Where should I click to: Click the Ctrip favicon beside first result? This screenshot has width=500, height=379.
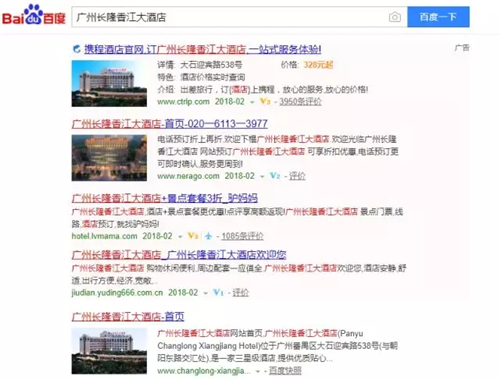click(x=77, y=49)
